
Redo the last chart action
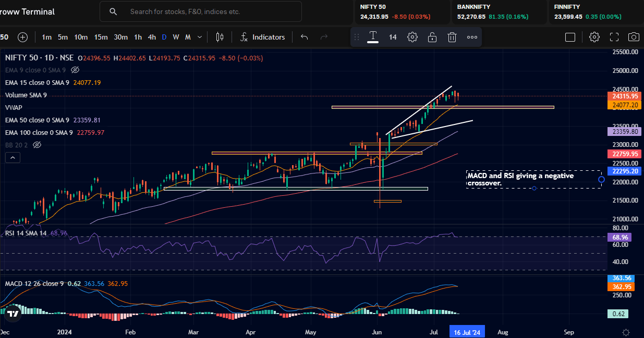324,37
